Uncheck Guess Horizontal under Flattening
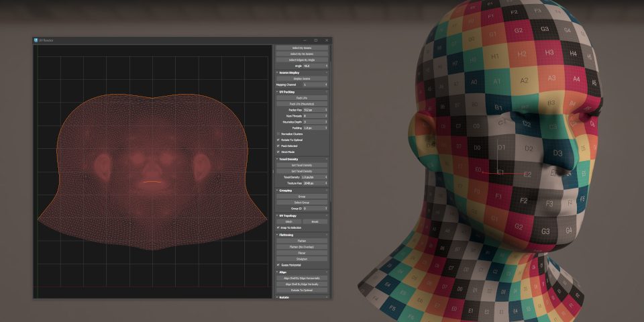The height and width of the screenshot is (322, 644). click(x=278, y=265)
